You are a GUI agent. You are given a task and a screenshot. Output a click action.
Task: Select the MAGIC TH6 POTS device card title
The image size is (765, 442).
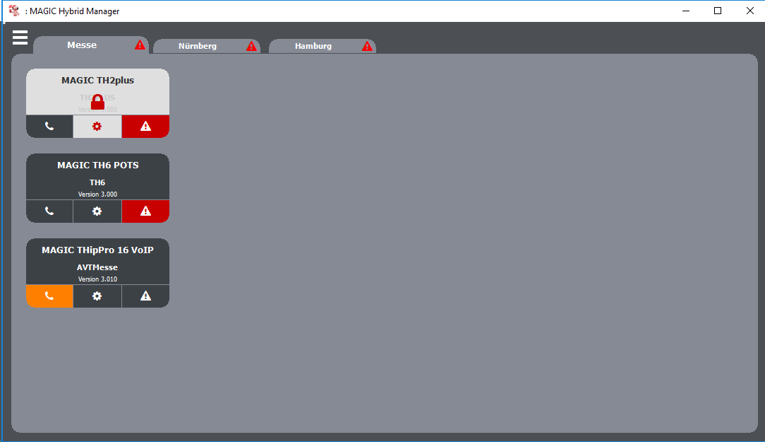pyautogui.click(x=97, y=165)
